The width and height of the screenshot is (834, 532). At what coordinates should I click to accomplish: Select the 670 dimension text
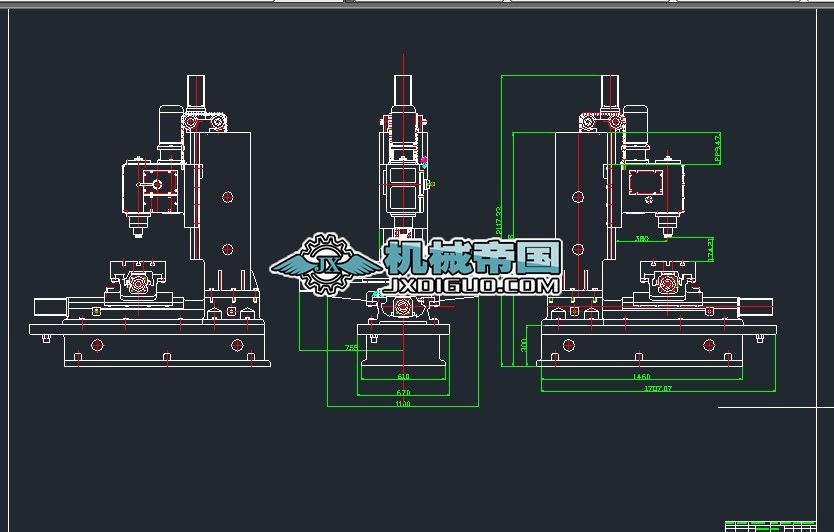pyautogui.click(x=404, y=392)
